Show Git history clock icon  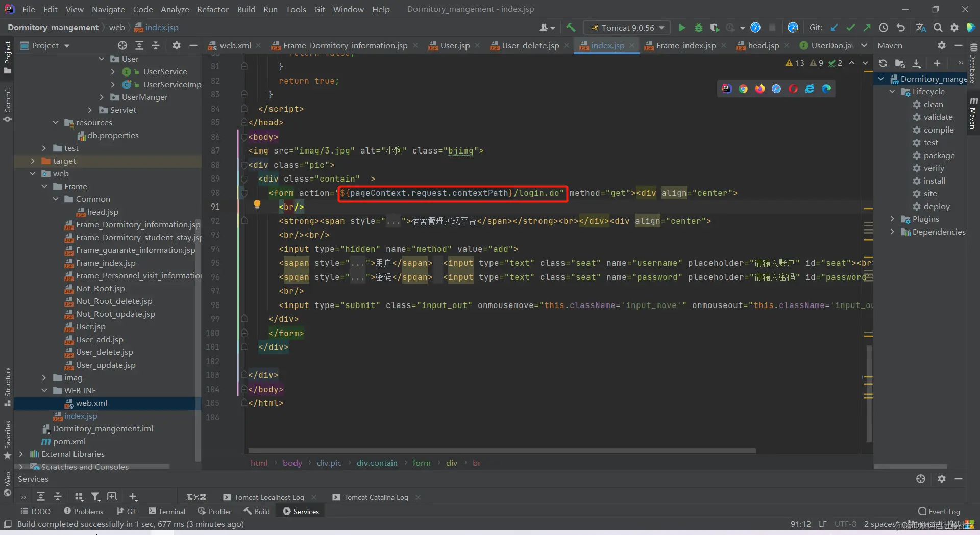click(884, 28)
